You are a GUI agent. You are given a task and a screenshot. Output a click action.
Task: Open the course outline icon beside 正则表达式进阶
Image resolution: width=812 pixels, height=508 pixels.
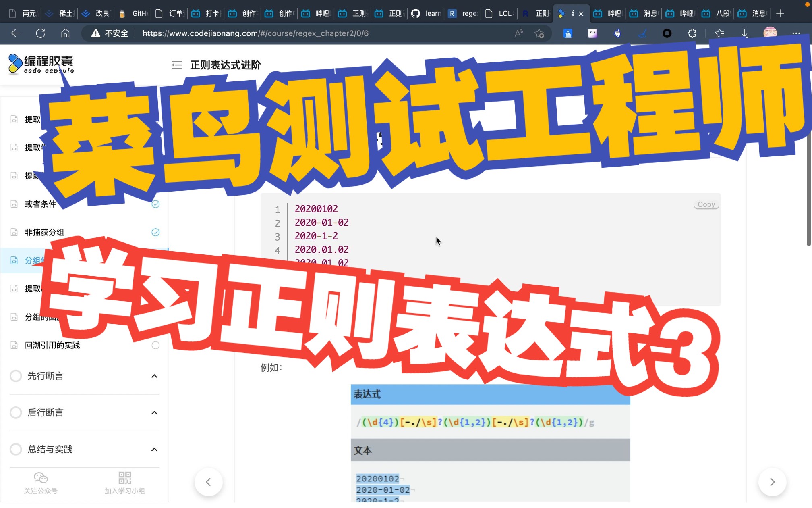click(176, 65)
